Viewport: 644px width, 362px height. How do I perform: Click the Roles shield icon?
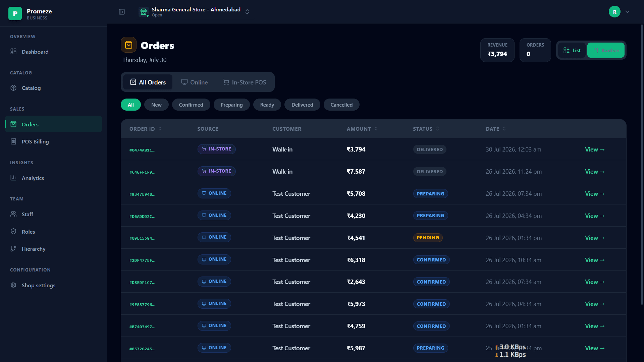[13, 231]
